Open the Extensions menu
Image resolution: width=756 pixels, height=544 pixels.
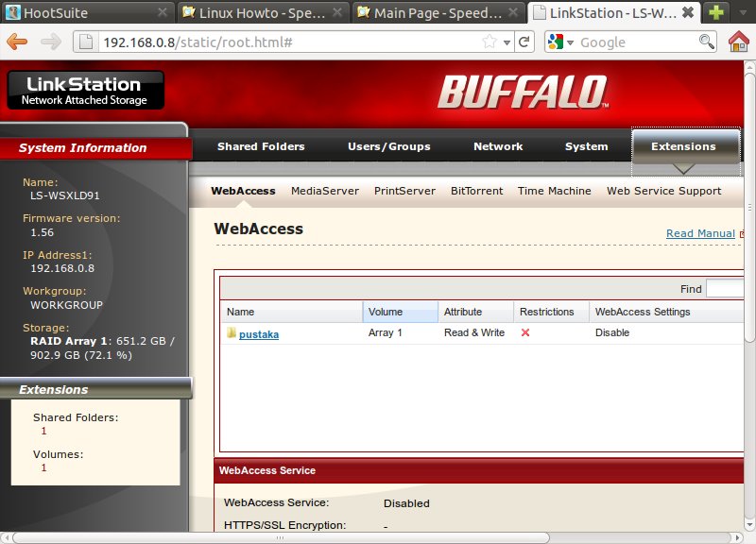(683, 146)
